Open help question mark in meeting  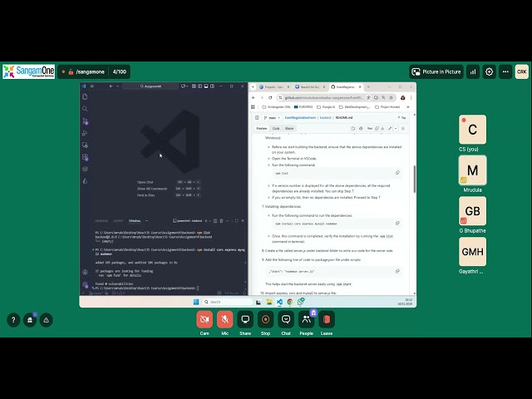point(13,320)
